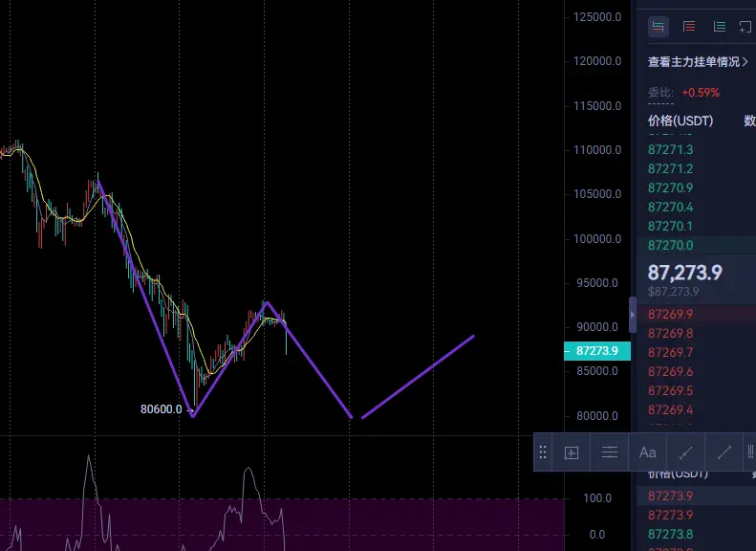Select the segment line with midpoint tool
Image resolution: width=756 pixels, height=551 pixels.
[x=685, y=452]
